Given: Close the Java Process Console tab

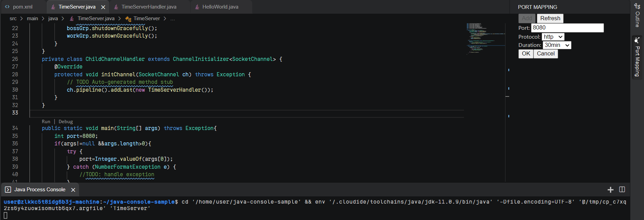Looking at the screenshot, I should click(x=73, y=190).
